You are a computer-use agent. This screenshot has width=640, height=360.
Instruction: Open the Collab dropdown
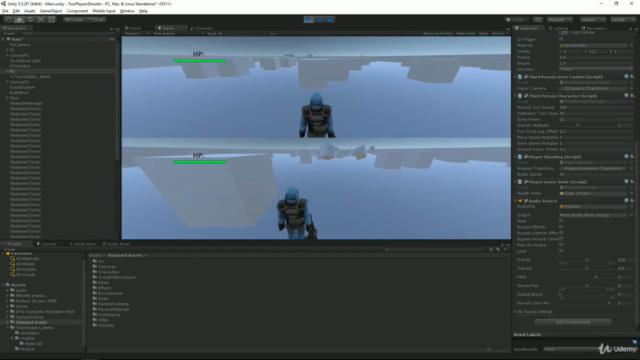click(517, 20)
